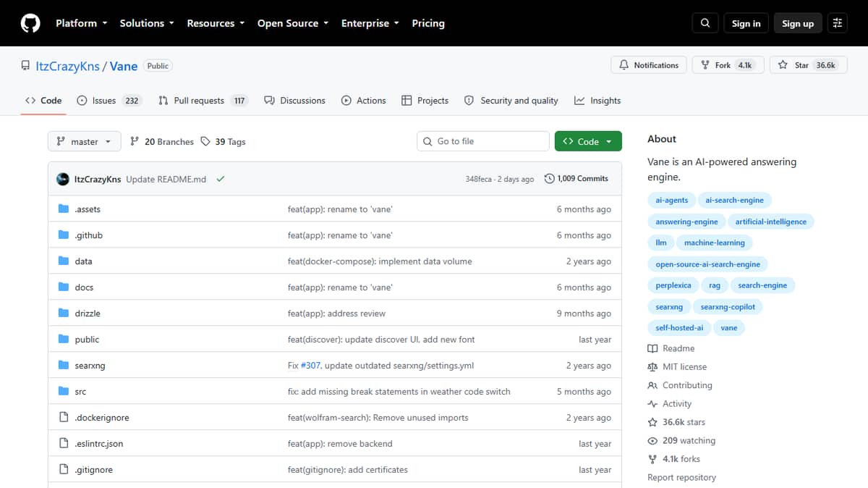Screen dimensions: 868x488
Task: Click the star icon on Star button
Action: point(783,65)
